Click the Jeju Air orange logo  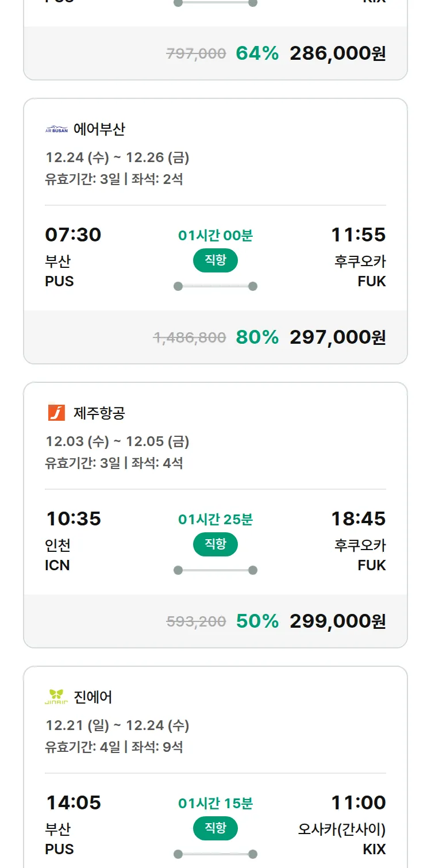click(56, 413)
